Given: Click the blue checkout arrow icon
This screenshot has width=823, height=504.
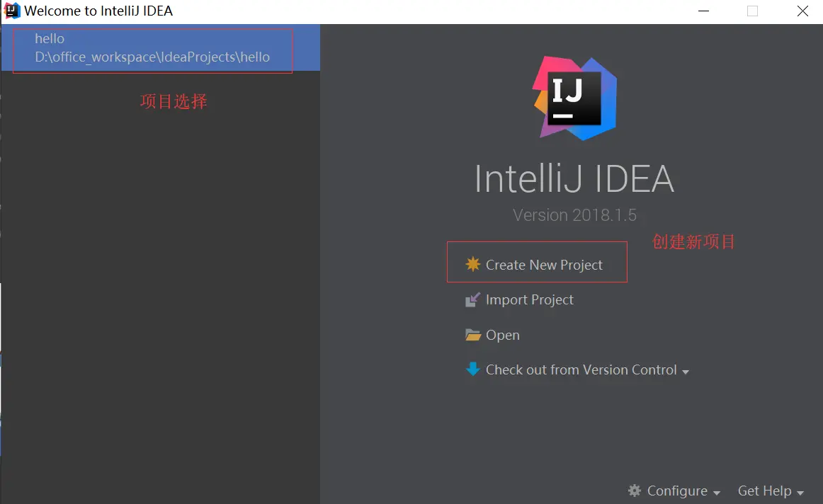Looking at the screenshot, I should [x=473, y=370].
